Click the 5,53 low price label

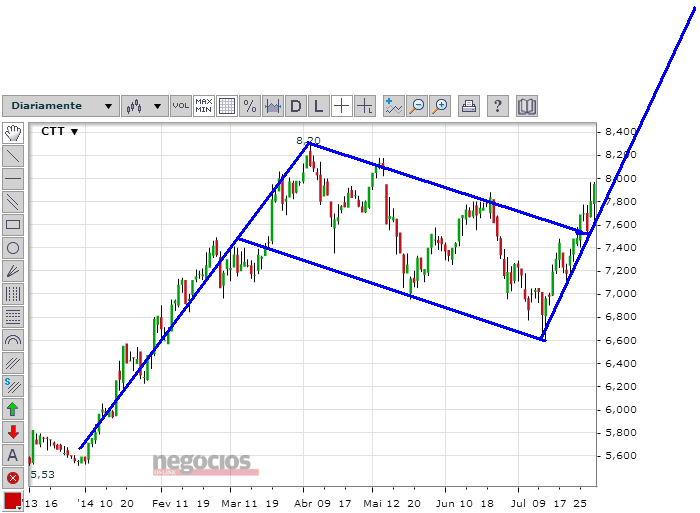pyautogui.click(x=42, y=475)
